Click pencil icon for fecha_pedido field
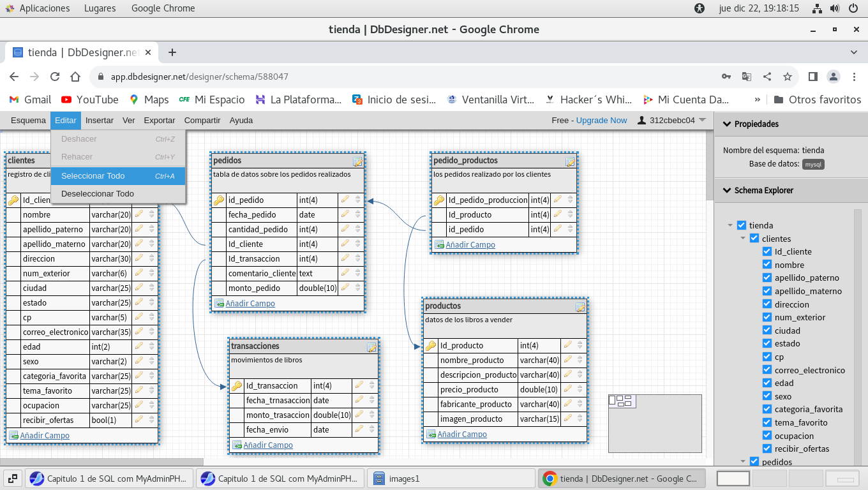This screenshot has width=868, height=490. click(345, 215)
